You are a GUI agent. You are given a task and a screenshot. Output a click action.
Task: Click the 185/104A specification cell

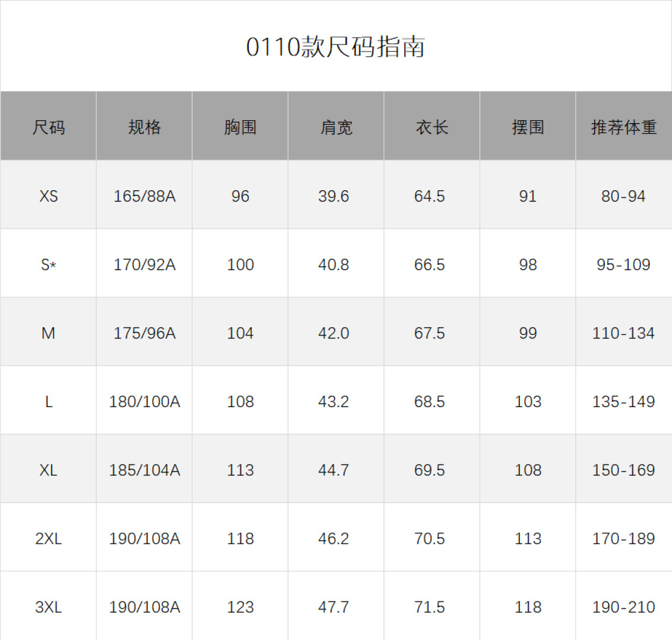tap(145, 470)
